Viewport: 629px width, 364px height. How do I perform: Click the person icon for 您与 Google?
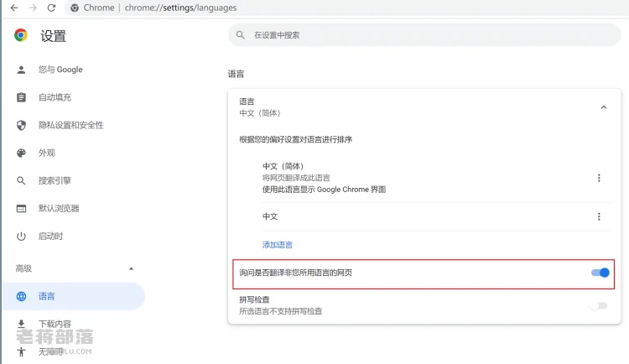[21, 70]
